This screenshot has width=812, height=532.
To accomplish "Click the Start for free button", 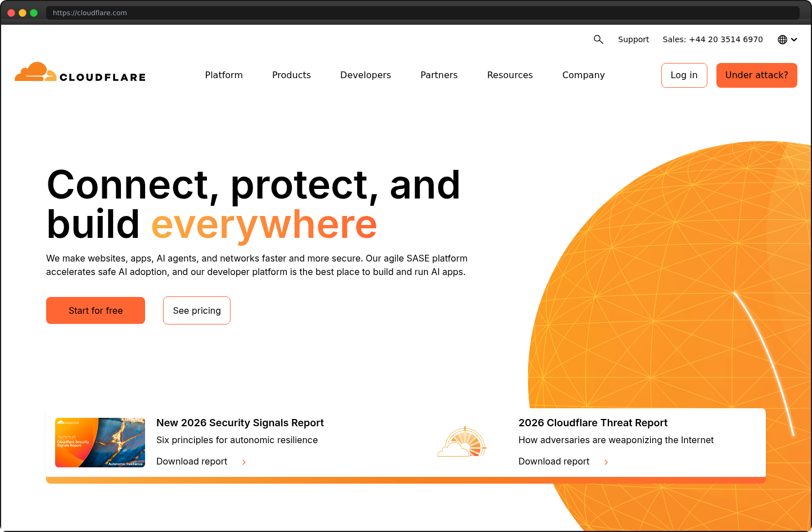I will pyautogui.click(x=95, y=310).
